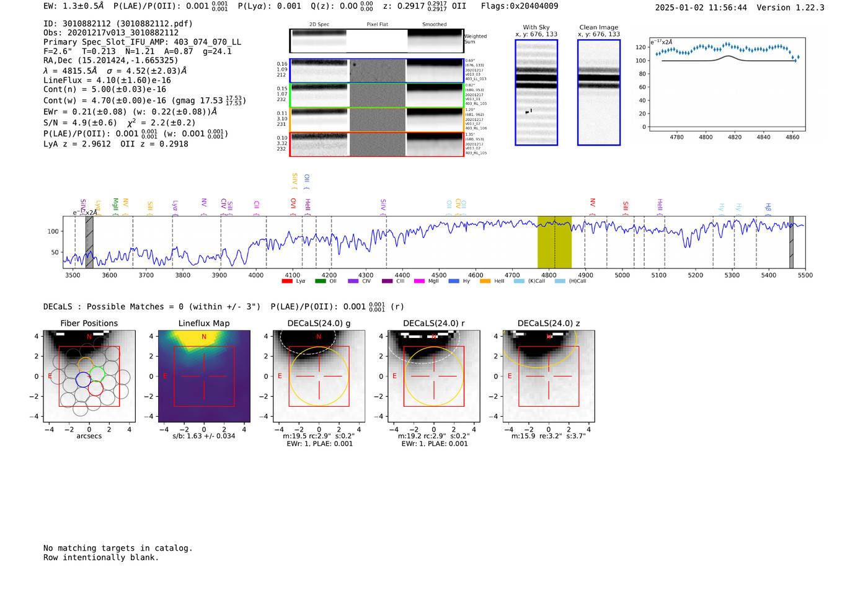Click the DECaLS : Possible Matches = 0 line

tap(152, 306)
